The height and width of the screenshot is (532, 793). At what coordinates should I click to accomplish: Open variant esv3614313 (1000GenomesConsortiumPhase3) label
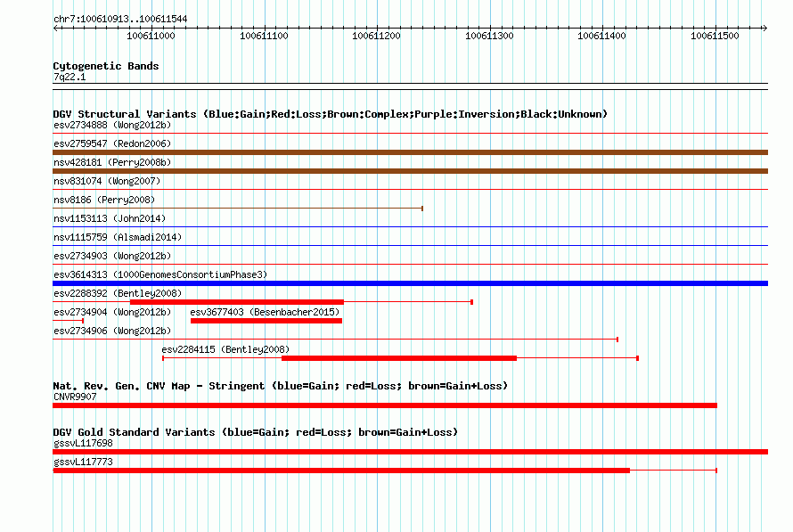pyautogui.click(x=160, y=274)
